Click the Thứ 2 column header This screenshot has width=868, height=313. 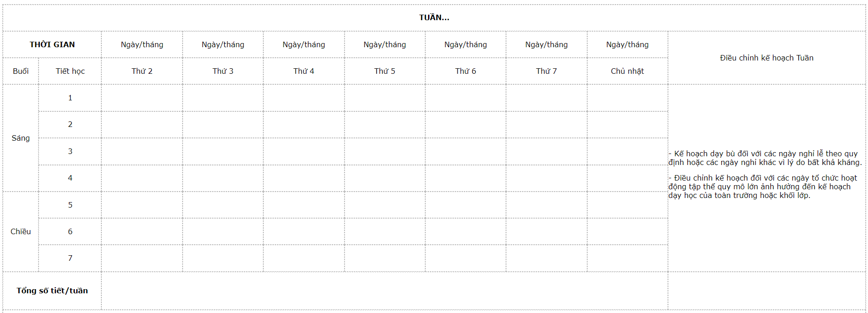click(x=142, y=71)
